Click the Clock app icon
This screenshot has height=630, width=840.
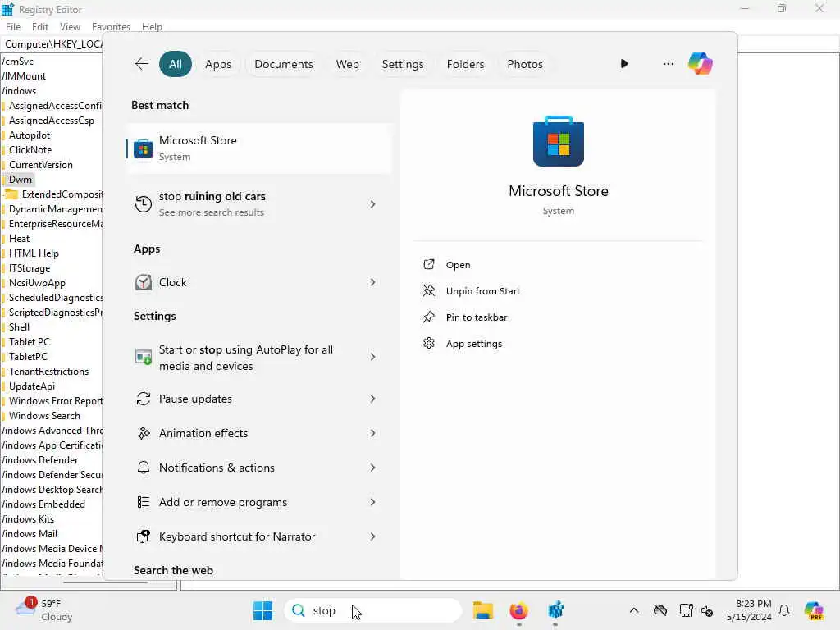143,282
